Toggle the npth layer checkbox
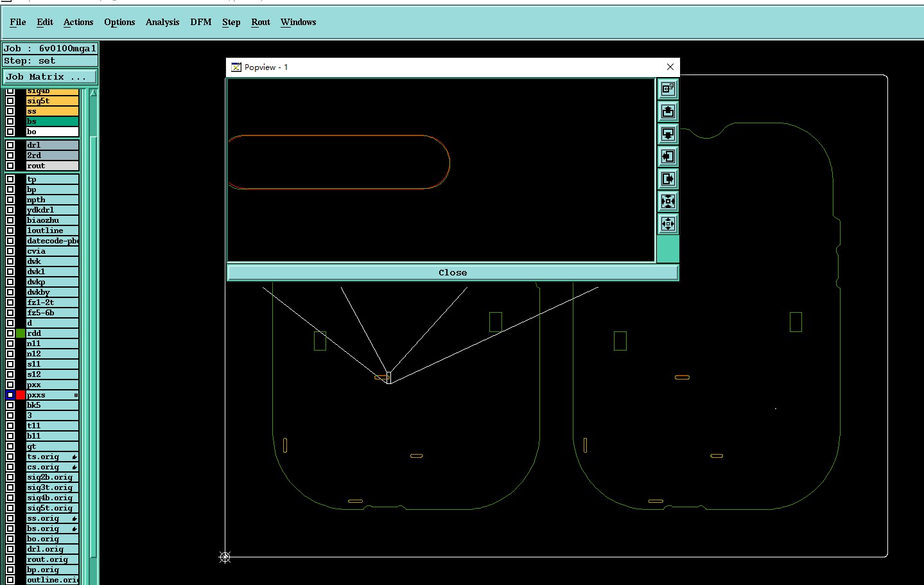 tap(10, 200)
